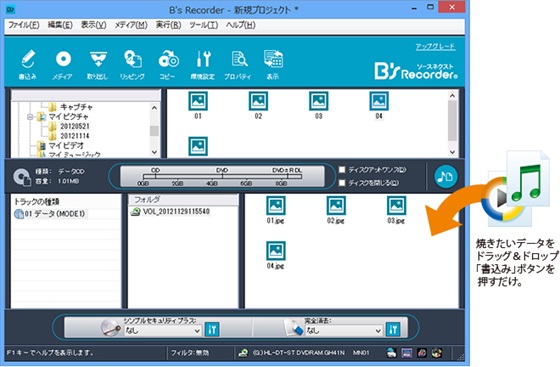560x367 pixels.
Task: Open the シンプルセキュリティプラス dropdown
Action: (x=162, y=331)
